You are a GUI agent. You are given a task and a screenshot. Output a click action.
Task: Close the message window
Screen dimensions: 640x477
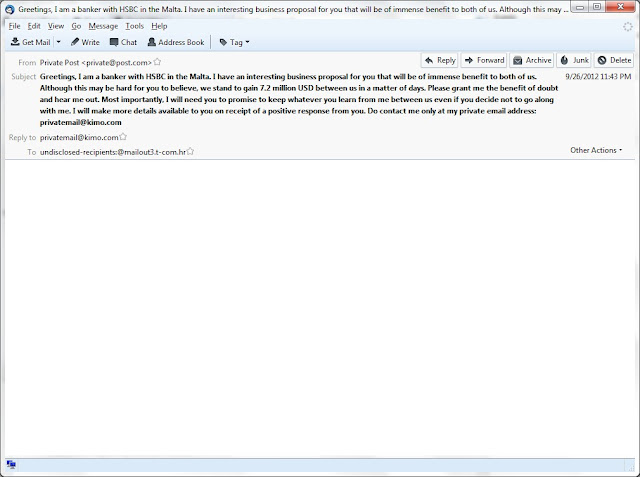[620, 7]
